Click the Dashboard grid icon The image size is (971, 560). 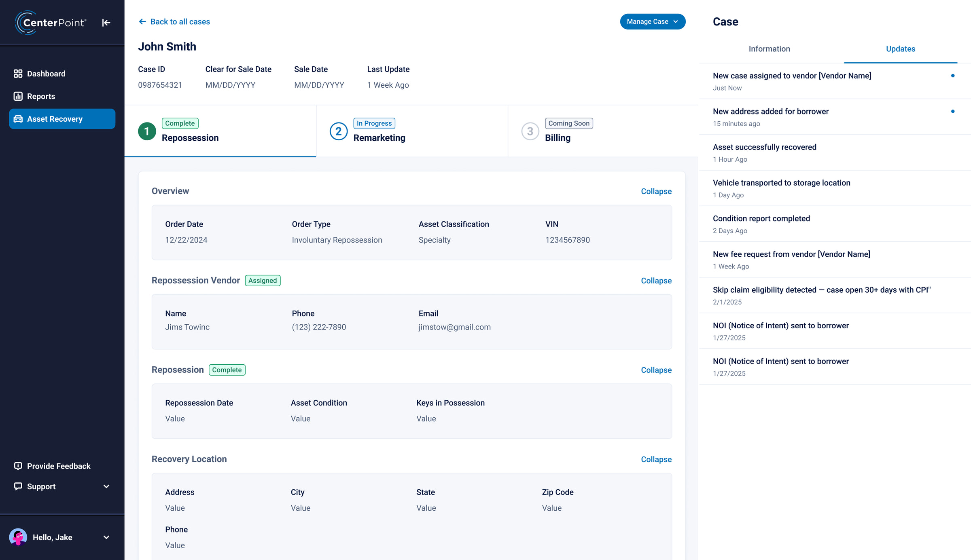click(18, 74)
